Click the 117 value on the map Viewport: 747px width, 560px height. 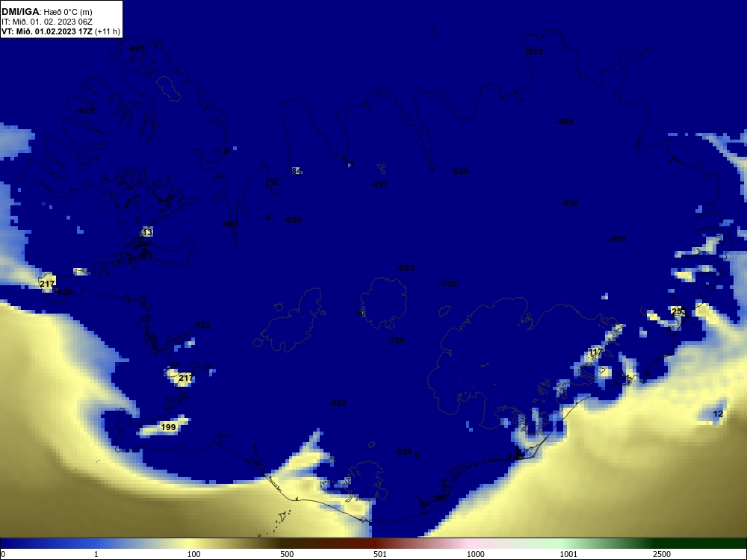(595, 352)
